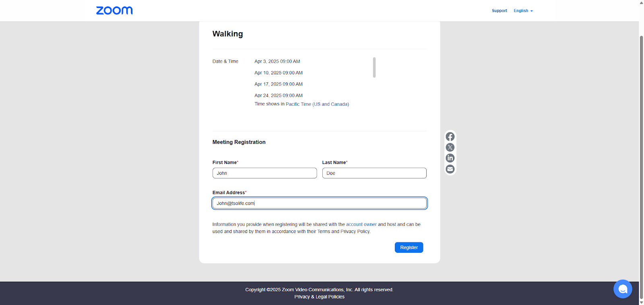Focus the First Name field

pos(264,173)
